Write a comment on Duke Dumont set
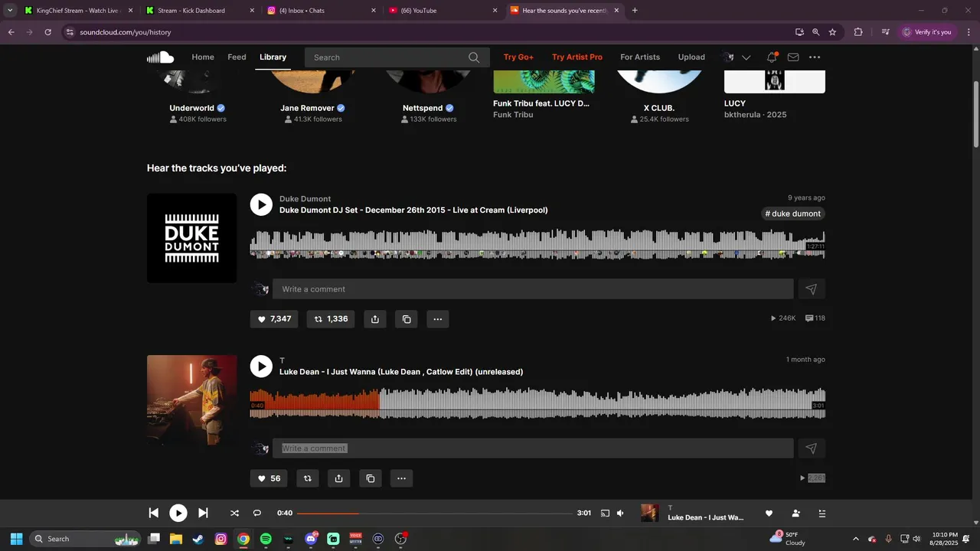 coord(533,289)
